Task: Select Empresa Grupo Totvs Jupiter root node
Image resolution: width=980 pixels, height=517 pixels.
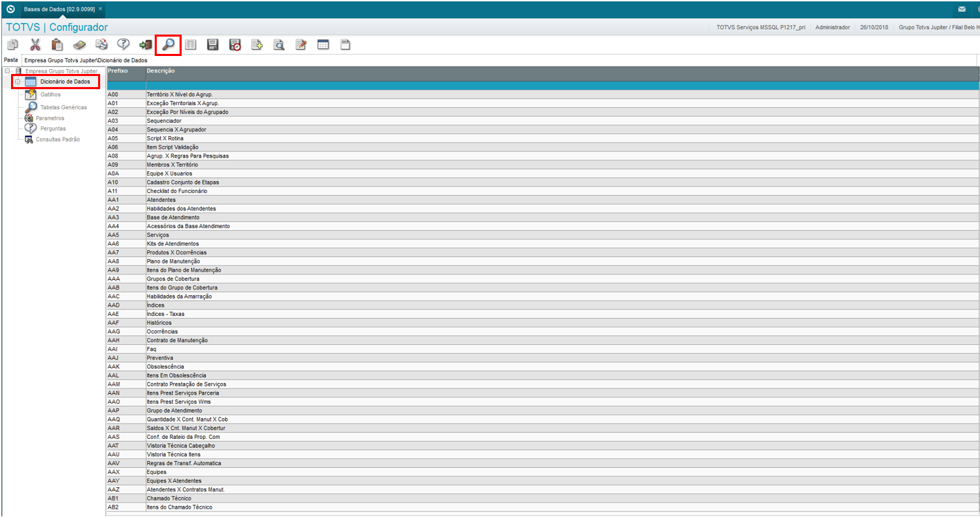Action: click(x=61, y=71)
